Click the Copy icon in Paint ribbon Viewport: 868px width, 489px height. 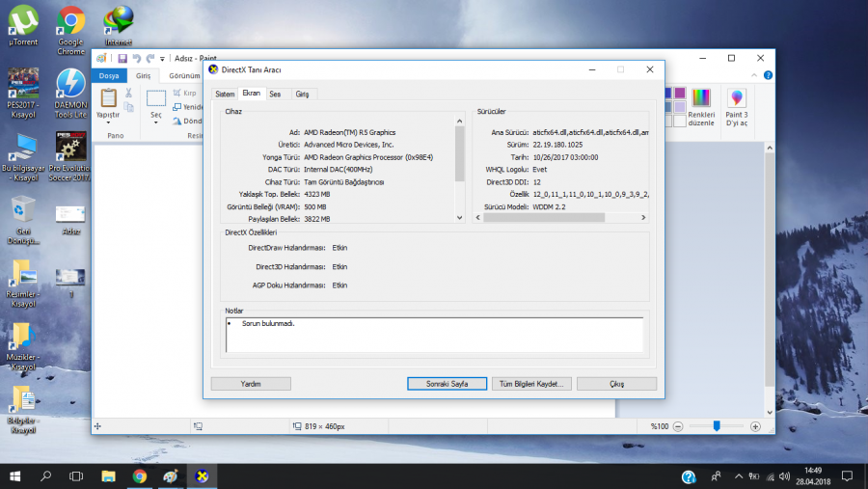(x=128, y=106)
